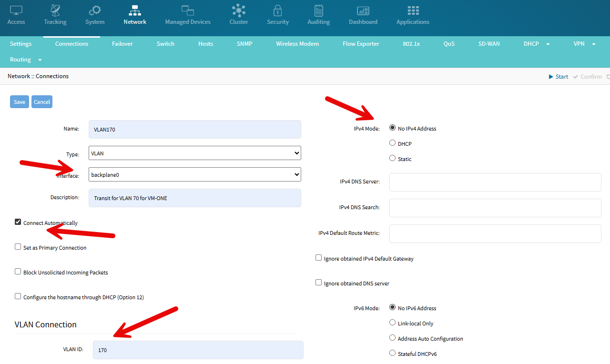Go to System gear icon

coord(95,10)
